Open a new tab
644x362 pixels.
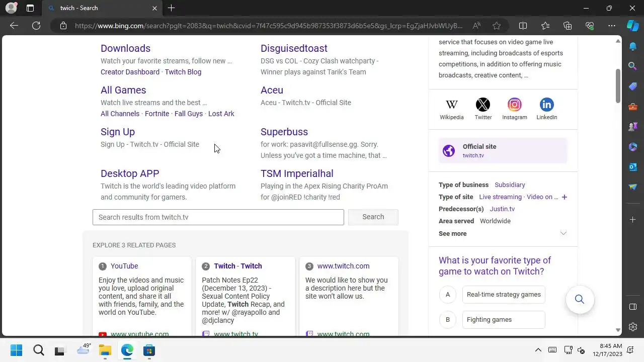171,8
